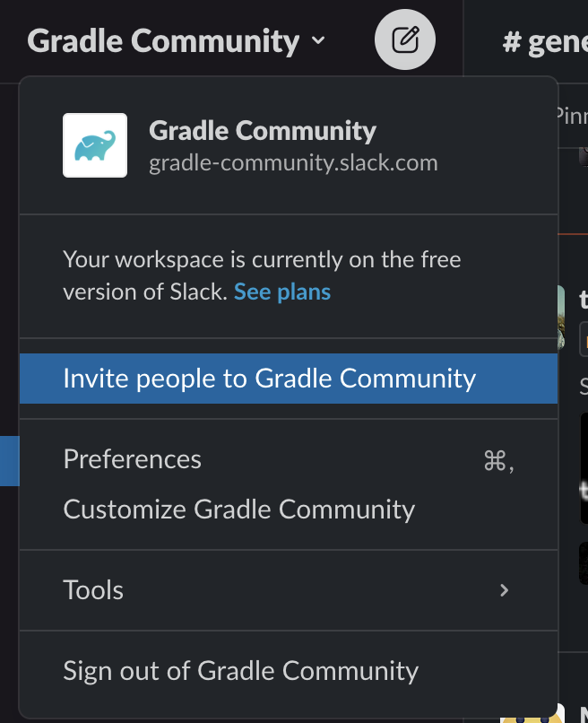This screenshot has width=588, height=723.
Task: Expand the Tools submenu arrow
Action: [x=504, y=590]
